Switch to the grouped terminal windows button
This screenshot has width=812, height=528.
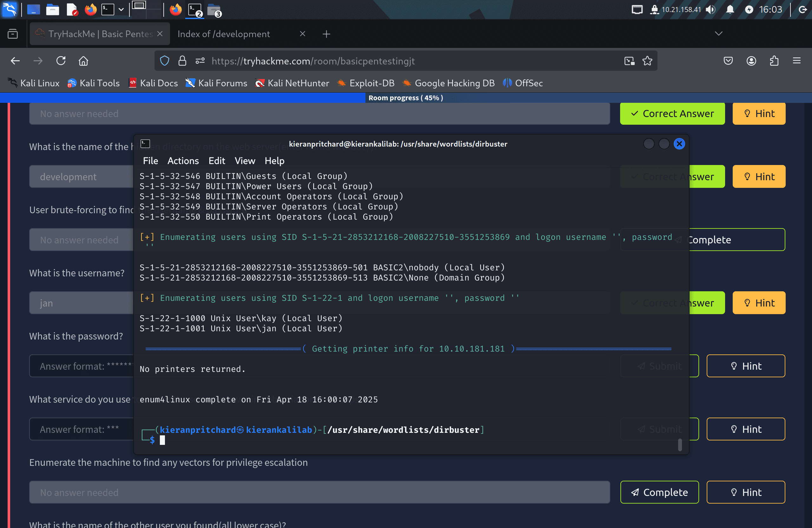(195, 10)
